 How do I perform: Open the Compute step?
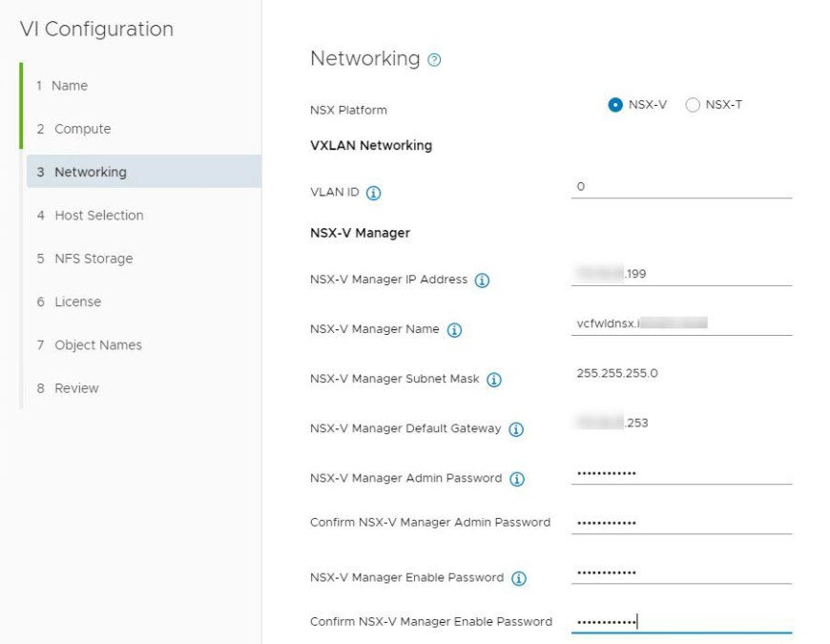[82, 129]
